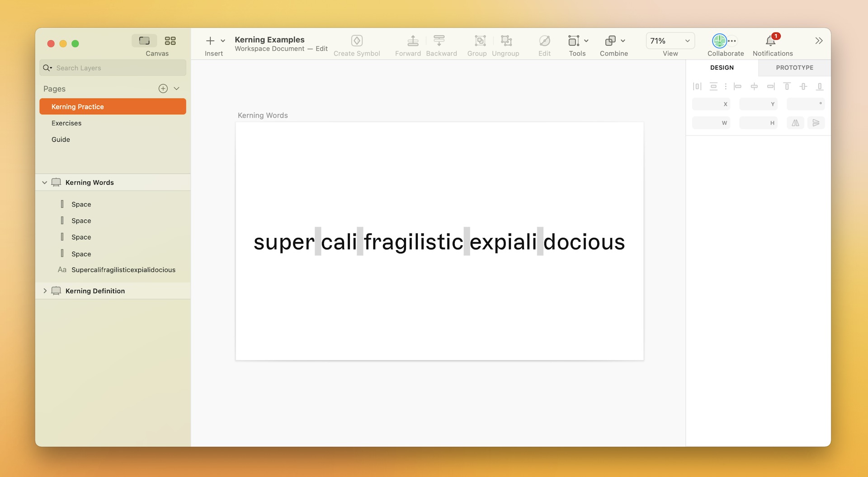This screenshot has width=868, height=477.
Task: Switch Canvas view to grid layout icon
Action: [x=170, y=41]
